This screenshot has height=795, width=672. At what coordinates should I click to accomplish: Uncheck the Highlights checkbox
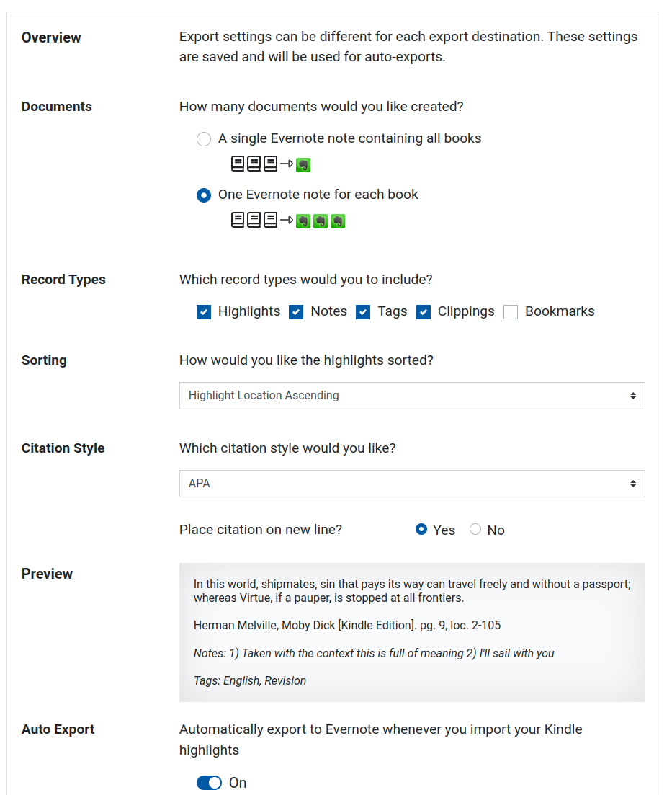tap(204, 312)
